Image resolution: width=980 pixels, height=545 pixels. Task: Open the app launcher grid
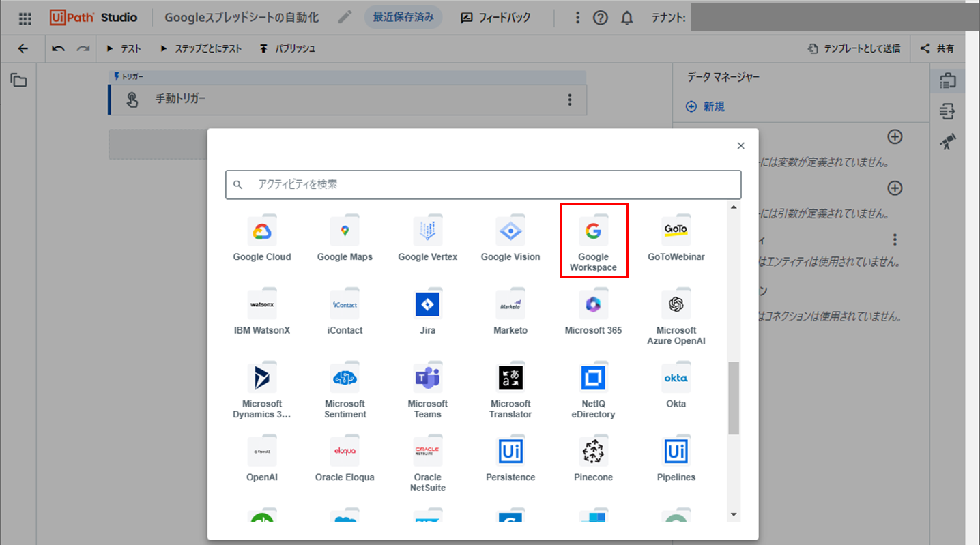click(x=25, y=18)
